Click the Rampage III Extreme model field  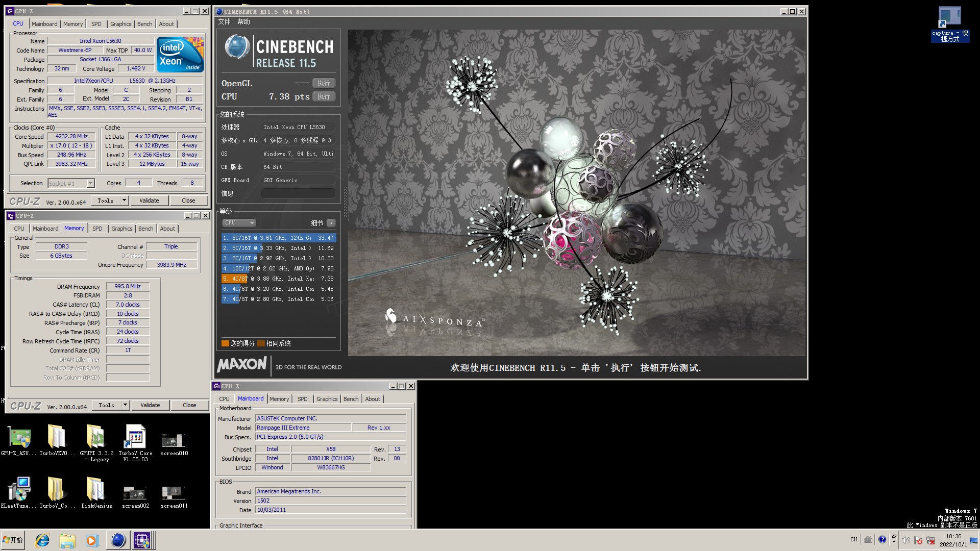(x=303, y=428)
